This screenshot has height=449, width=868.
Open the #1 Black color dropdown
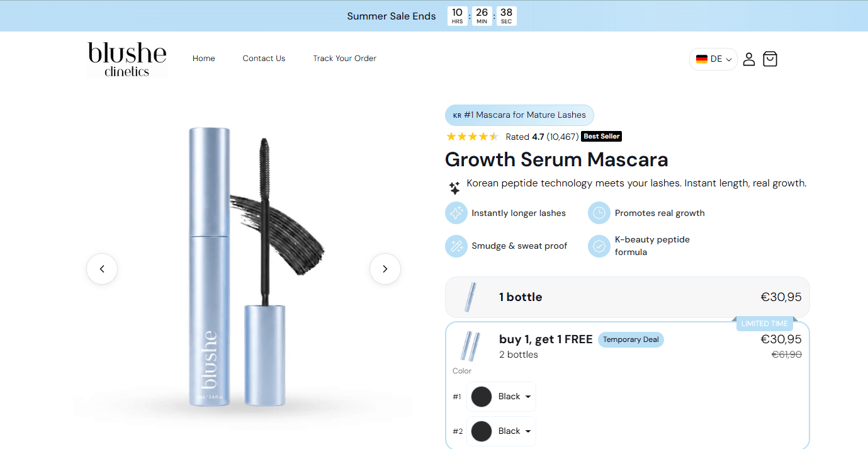[501, 397]
